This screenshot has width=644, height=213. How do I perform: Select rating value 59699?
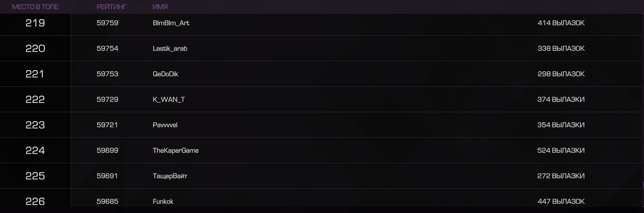coord(107,151)
